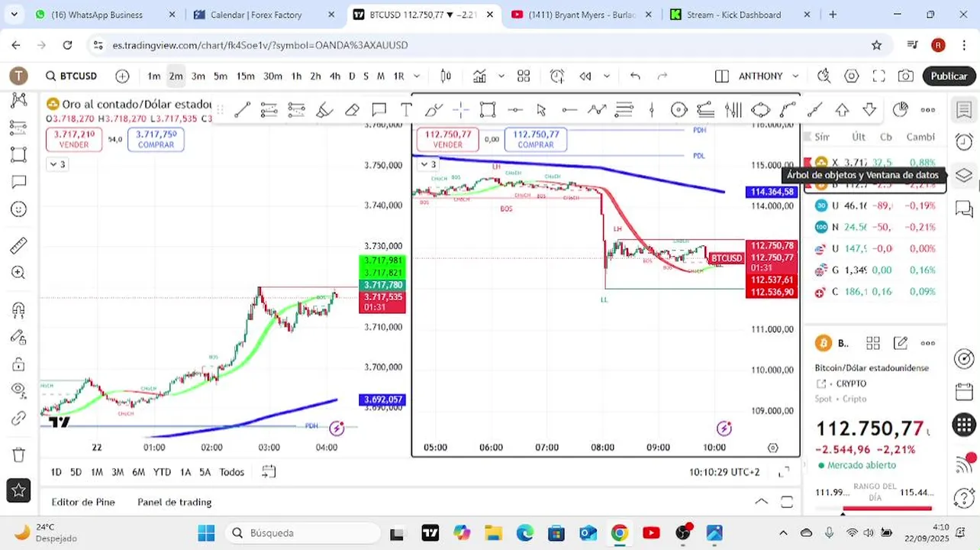Create an alert from the top toolbar
This screenshot has height=550, width=980.
(557, 76)
